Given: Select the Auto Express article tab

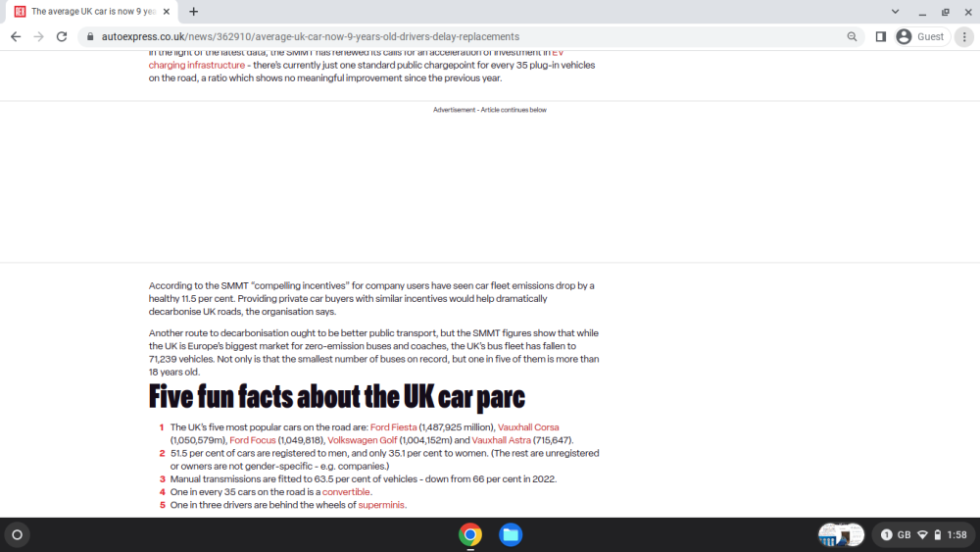Looking at the screenshot, I should pyautogui.click(x=92, y=11).
